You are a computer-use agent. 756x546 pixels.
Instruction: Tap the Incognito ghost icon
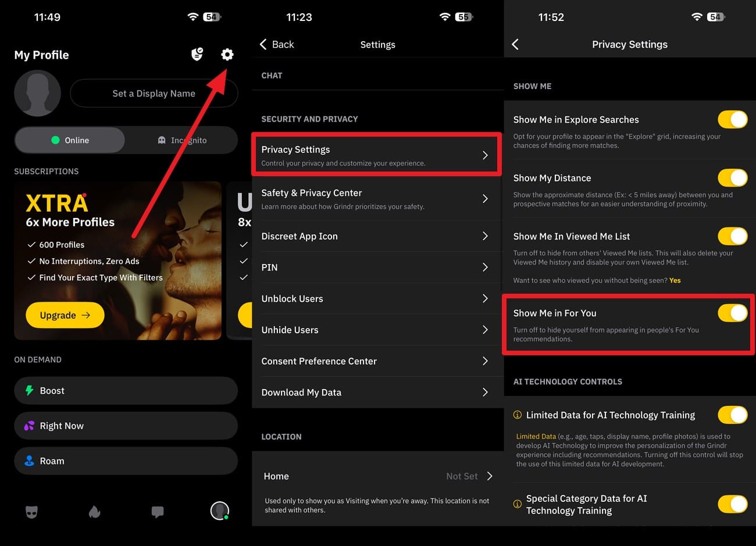tap(162, 140)
